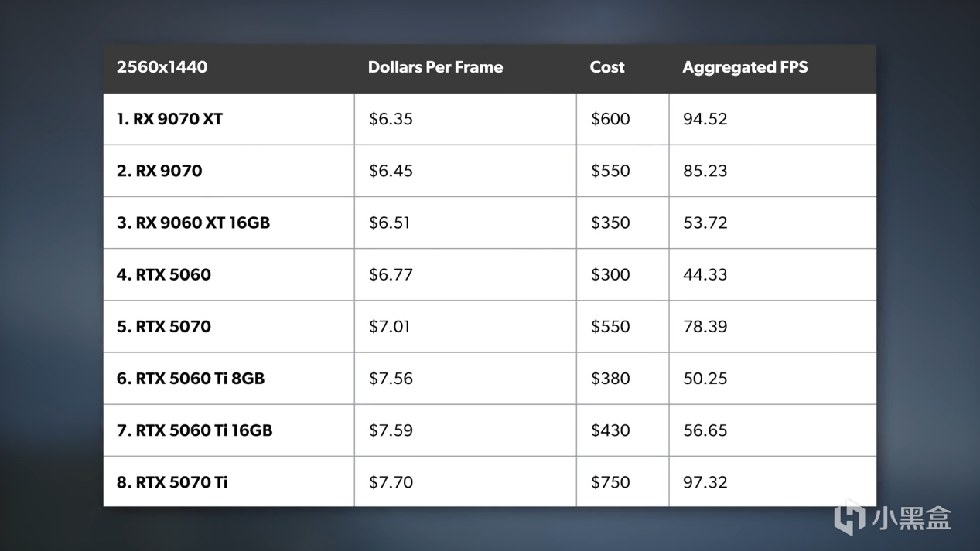Click the RX 9070 row label
Viewport: 980px width, 551px height.
[x=159, y=171]
